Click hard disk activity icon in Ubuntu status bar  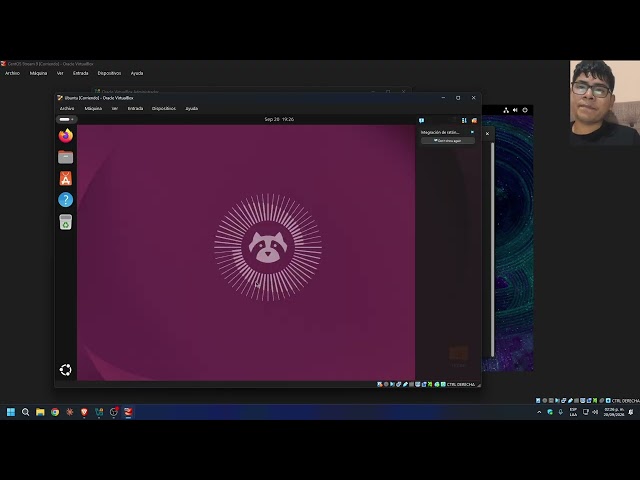pyautogui.click(x=380, y=384)
